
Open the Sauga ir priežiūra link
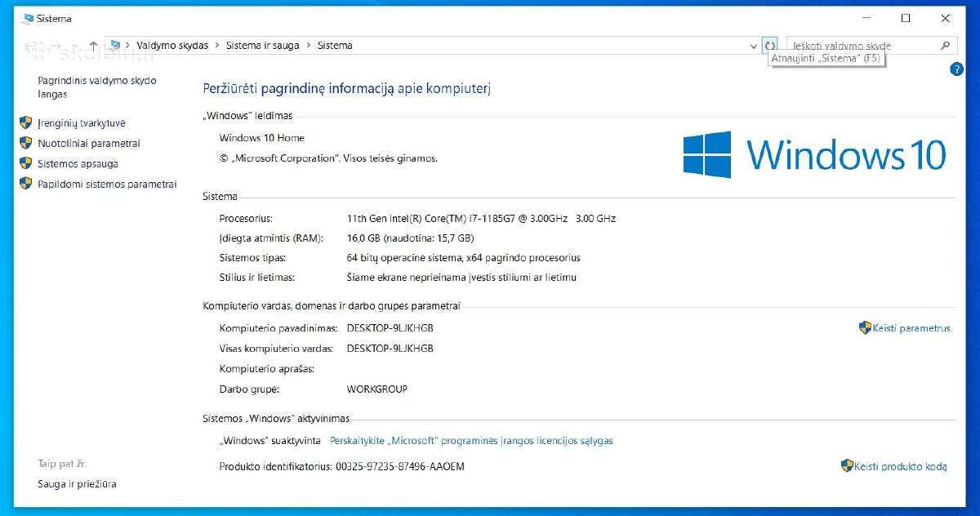pyautogui.click(x=77, y=484)
